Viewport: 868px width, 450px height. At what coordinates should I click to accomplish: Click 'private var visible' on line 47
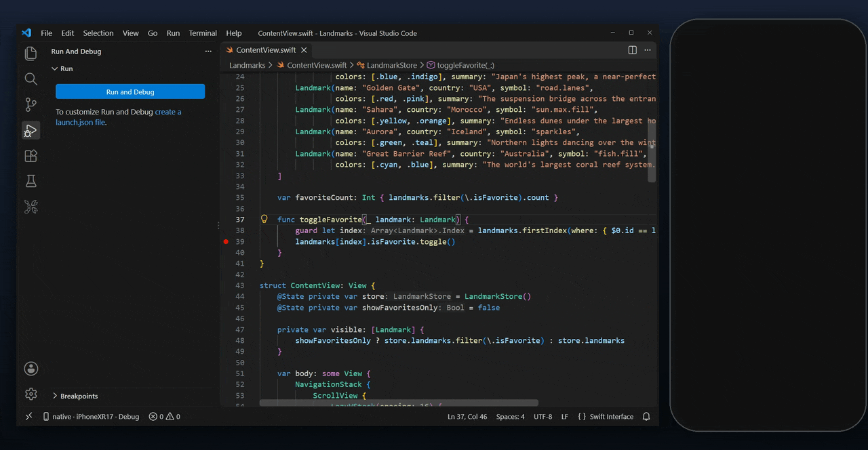(x=322, y=329)
